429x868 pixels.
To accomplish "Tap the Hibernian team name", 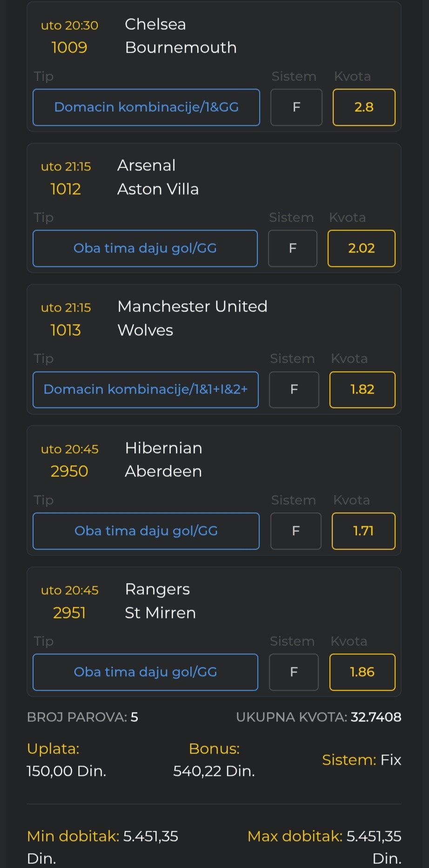I will click(x=164, y=448).
